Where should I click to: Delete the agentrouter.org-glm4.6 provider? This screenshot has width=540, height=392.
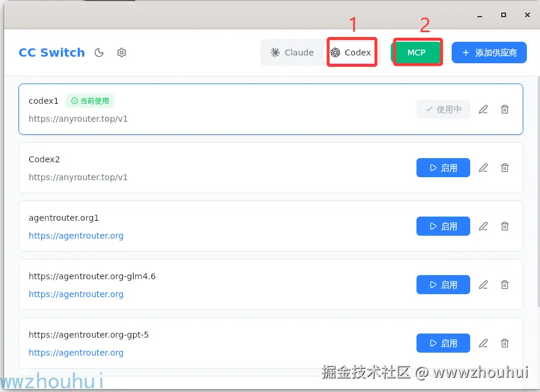click(505, 285)
